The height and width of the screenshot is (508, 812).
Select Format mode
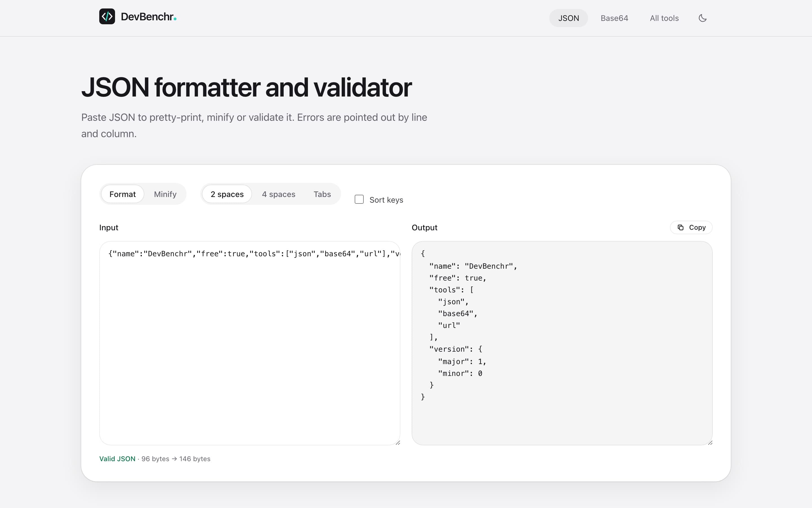click(122, 194)
